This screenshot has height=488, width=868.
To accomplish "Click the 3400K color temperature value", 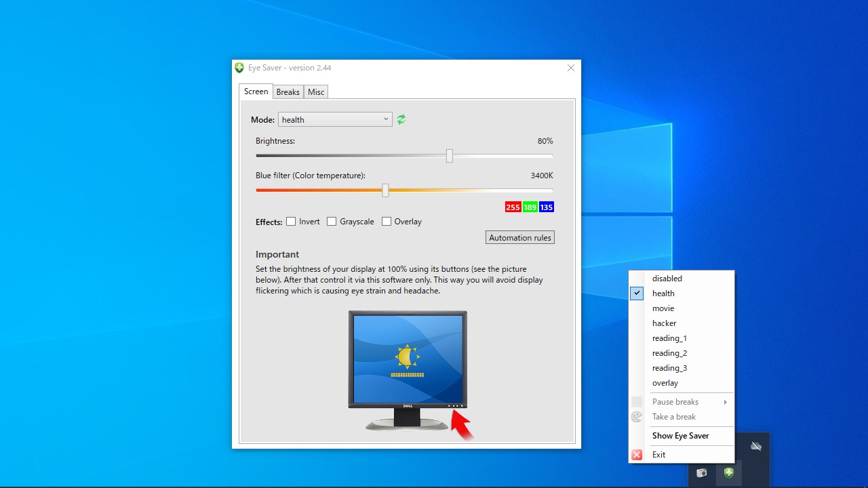I will point(542,176).
